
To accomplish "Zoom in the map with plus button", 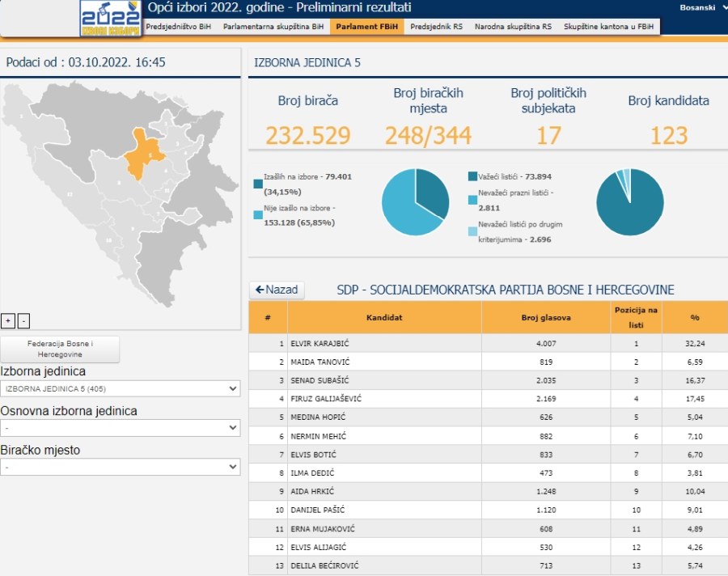I will pyautogui.click(x=8, y=320).
